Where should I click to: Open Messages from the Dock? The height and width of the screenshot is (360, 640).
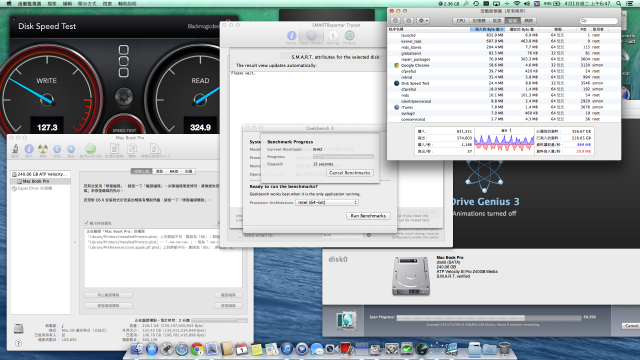click(x=317, y=349)
